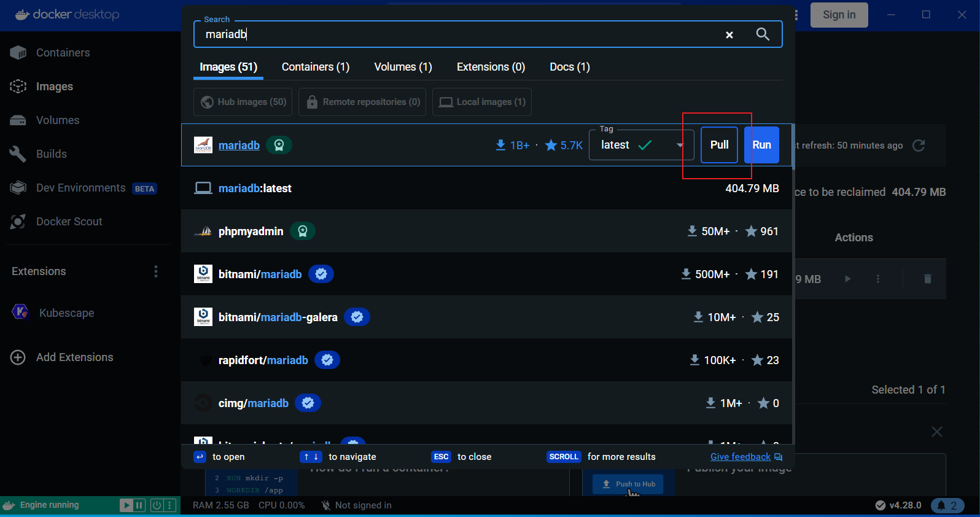Viewport: 980px width, 517px height.
Task: Open the notifications bell showing 2
Action: pyautogui.click(x=947, y=505)
